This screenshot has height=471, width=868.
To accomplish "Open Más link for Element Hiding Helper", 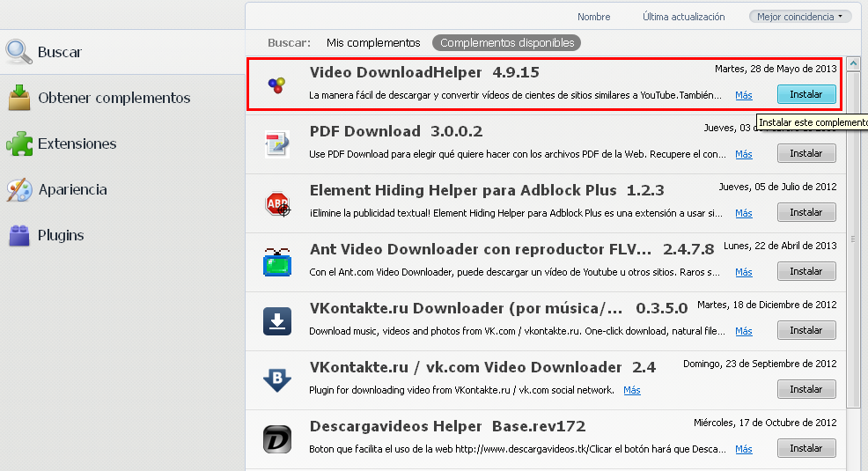I will tap(744, 213).
